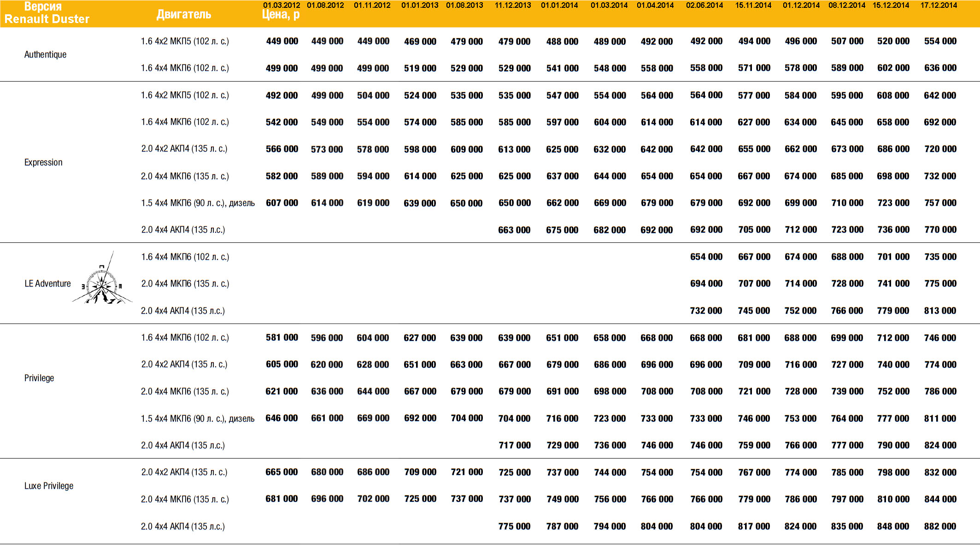Click price cell 636 000
The image size is (980, 559).
(940, 68)
